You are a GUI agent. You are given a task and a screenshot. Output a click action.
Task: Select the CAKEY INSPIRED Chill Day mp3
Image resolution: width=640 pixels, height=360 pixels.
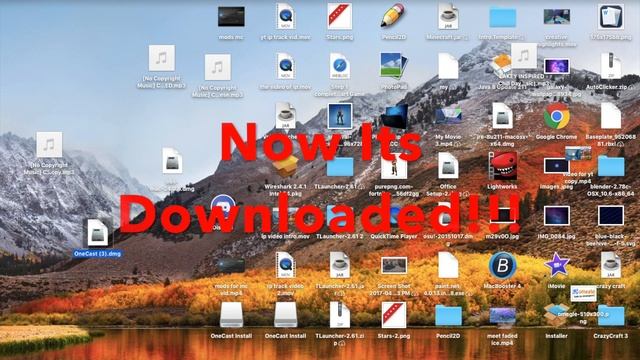tap(524, 56)
